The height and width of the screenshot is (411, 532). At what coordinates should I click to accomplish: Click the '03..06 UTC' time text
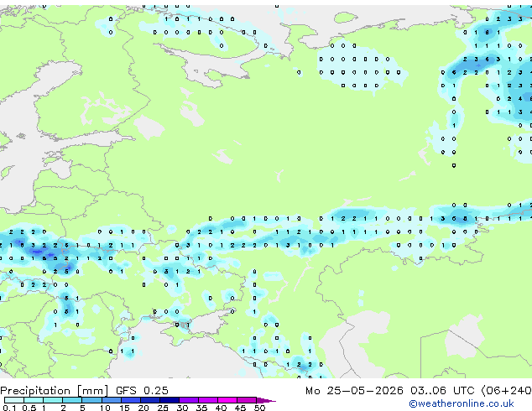tap(441, 391)
